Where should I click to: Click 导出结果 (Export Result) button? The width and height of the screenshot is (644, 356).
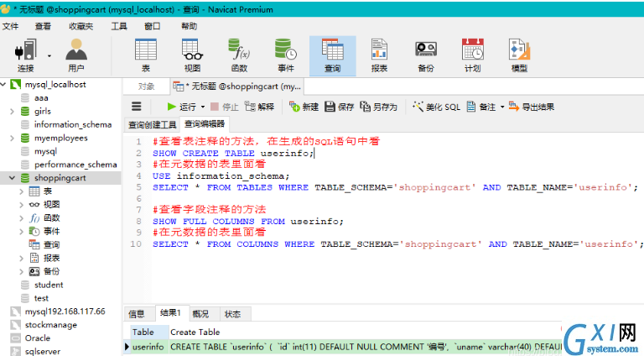coord(532,107)
